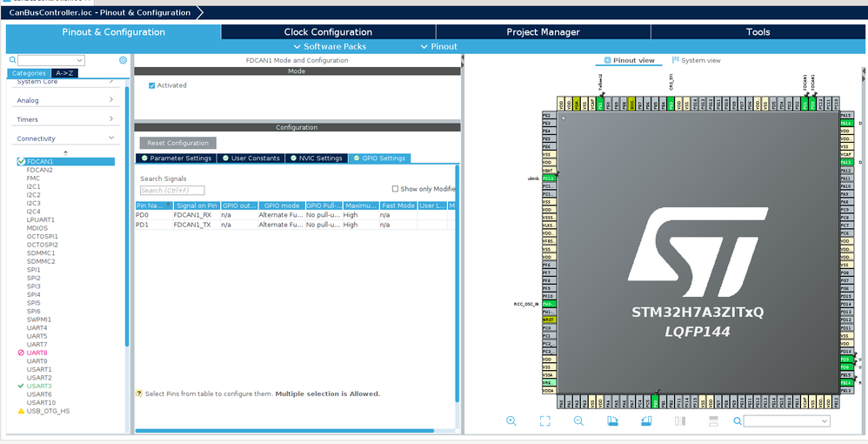Click Reset Configuration button

pyautogui.click(x=178, y=143)
